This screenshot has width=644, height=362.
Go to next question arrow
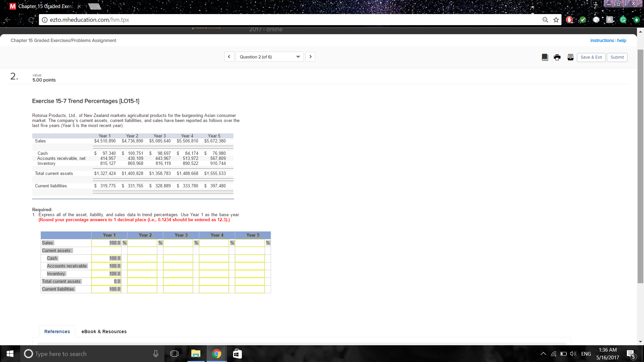pyautogui.click(x=310, y=57)
